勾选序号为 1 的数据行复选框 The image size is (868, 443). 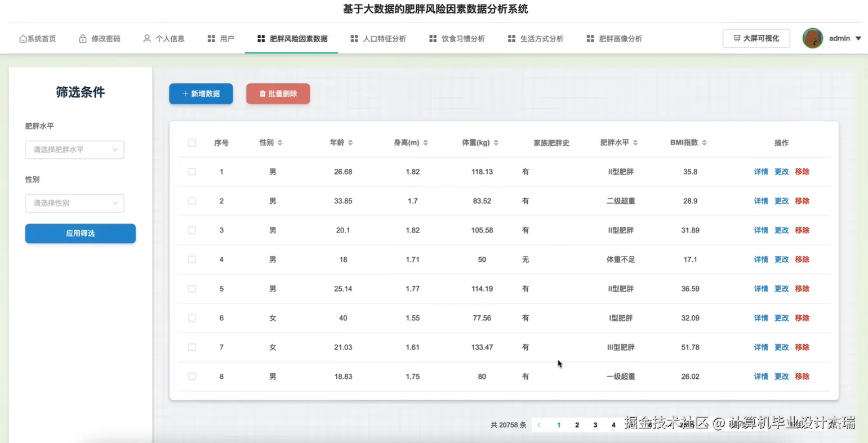click(192, 172)
